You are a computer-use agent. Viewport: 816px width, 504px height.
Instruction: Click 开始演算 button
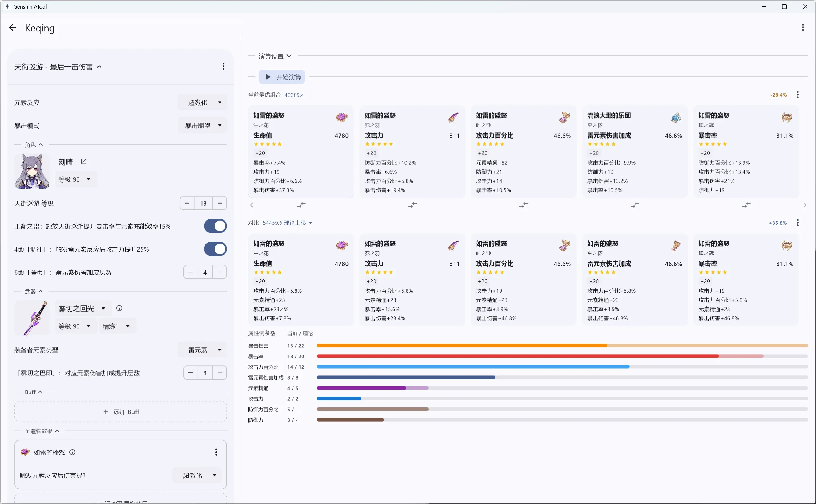pos(282,77)
